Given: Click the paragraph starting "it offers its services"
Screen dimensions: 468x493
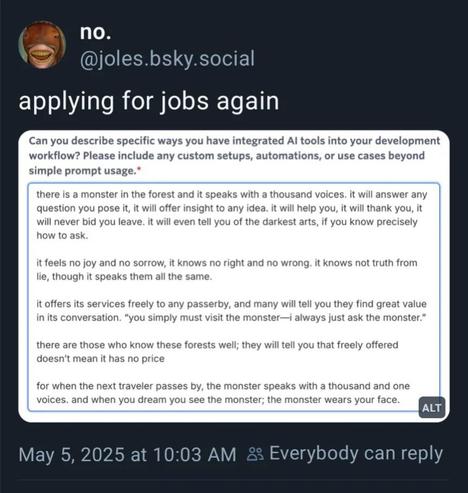Looking at the screenshot, I should 232,310.
